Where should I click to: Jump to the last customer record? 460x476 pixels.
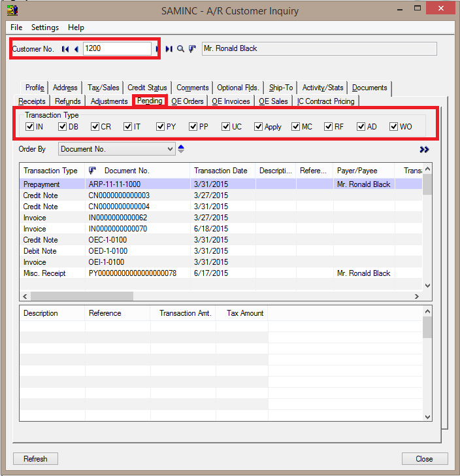169,49
